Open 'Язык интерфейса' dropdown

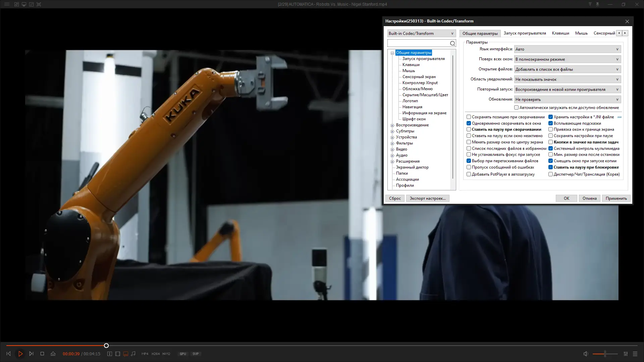pos(567,49)
